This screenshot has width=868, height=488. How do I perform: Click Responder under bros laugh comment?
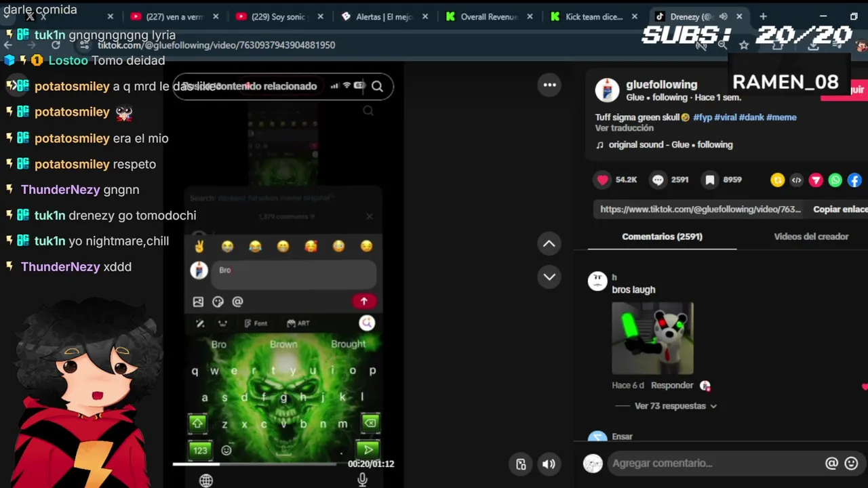(672, 385)
